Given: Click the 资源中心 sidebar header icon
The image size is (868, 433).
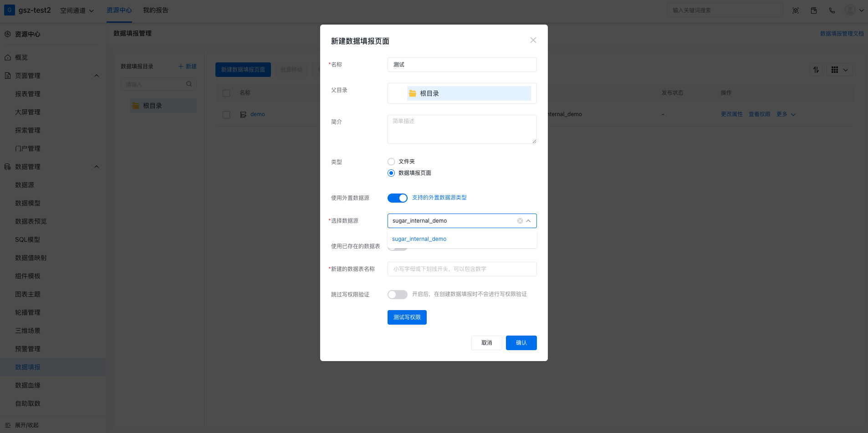Looking at the screenshot, I should 7,34.
